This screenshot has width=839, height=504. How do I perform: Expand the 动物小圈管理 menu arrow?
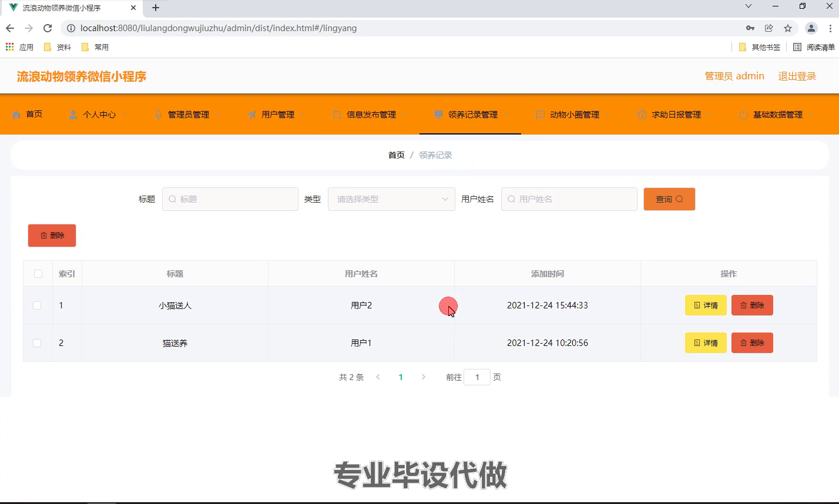tap(608, 115)
